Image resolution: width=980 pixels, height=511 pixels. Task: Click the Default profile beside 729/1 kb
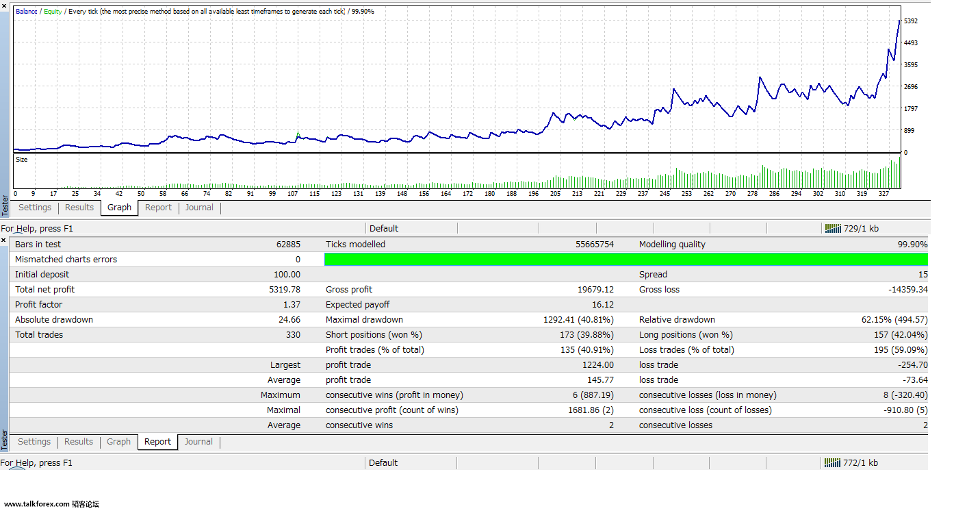pyautogui.click(x=384, y=229)
